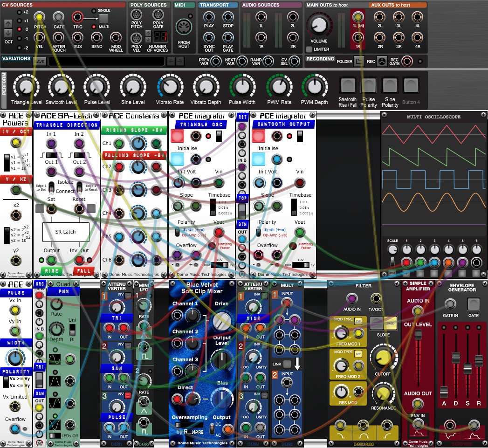Image resolution: width=488 pixels, height=448 pixels.
Task: Click the POLY PITCH jack
Action: pyautogui.click(x=136, y=14)
